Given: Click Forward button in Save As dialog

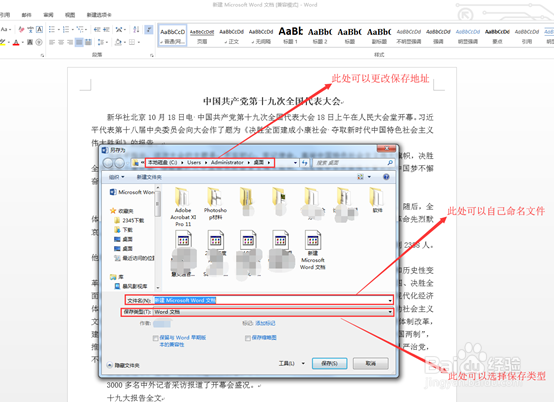Looking at the screenshot, I should (120, 163).
